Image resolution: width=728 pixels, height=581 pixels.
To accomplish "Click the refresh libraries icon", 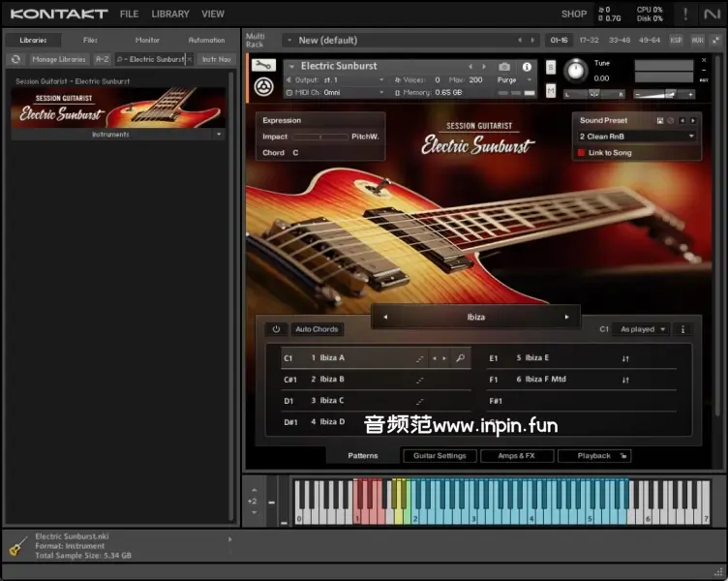I will (x=15, y=59).
